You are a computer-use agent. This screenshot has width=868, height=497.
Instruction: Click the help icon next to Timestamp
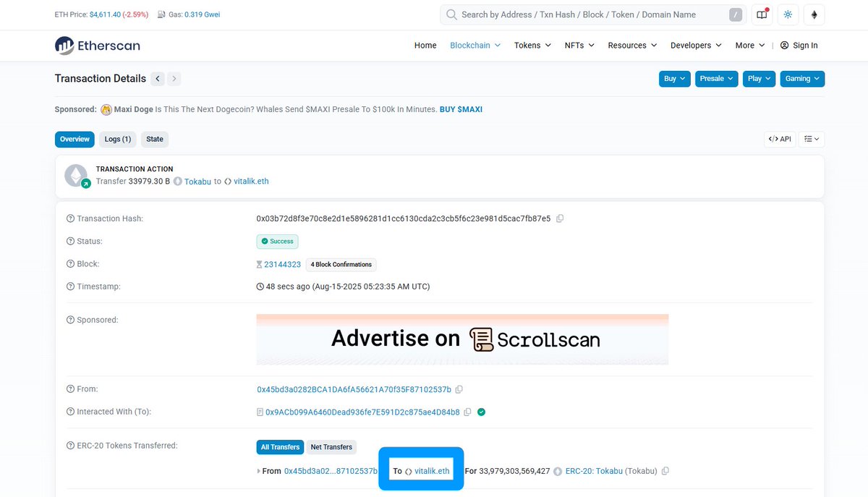tap(70, 286)
